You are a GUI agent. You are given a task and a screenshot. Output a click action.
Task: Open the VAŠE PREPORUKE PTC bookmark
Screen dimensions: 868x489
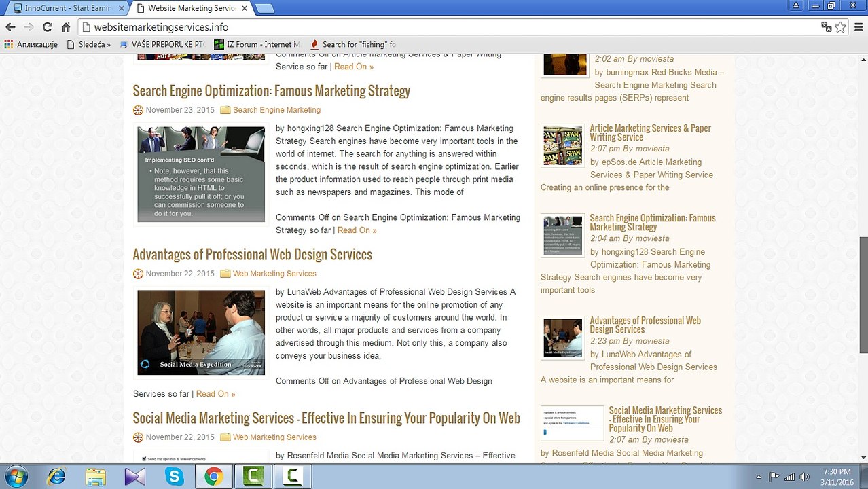(162, 44)
